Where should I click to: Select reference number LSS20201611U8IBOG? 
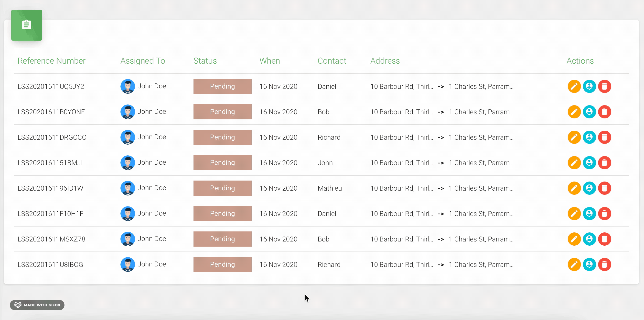click(x=50, y=264)
